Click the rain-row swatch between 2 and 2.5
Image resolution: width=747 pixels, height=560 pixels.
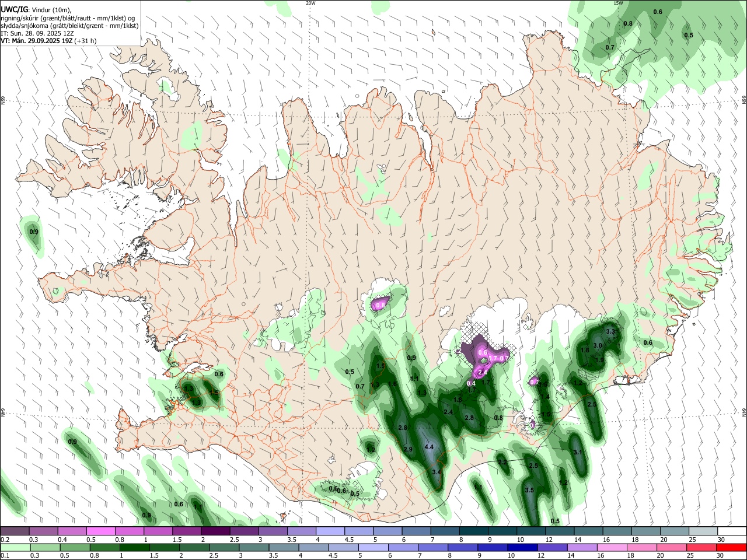point(194,548)
